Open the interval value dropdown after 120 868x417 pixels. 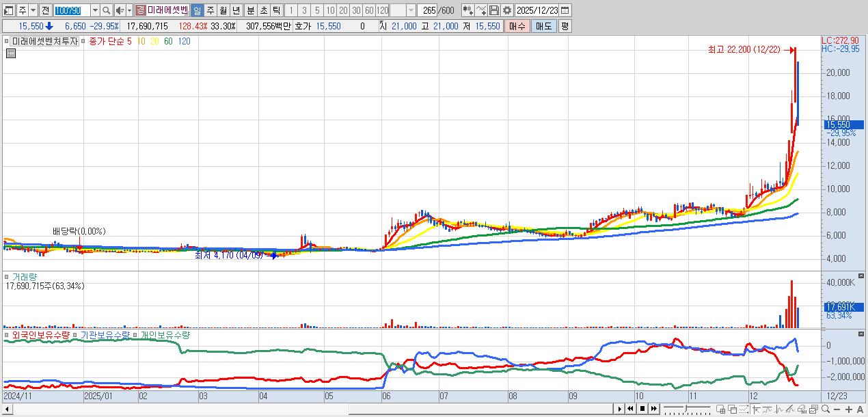pyautogui.click(x=411, y=10)
